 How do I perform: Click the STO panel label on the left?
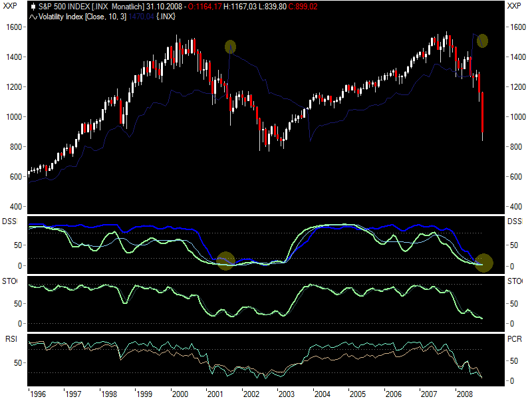pos(9,281)
